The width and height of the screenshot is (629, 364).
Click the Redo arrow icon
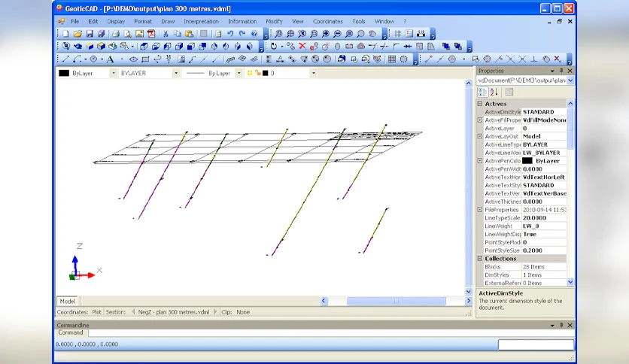[x=242, y=34]
